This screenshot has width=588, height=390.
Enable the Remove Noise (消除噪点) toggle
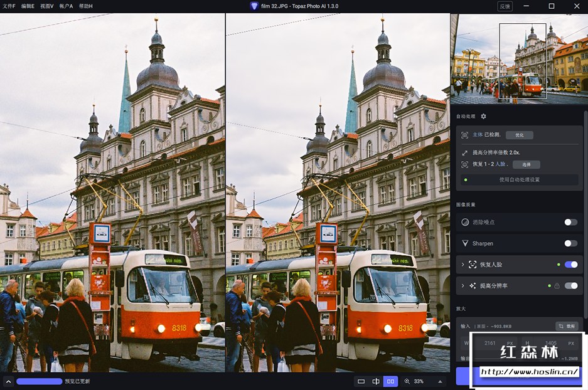point(570,222)
